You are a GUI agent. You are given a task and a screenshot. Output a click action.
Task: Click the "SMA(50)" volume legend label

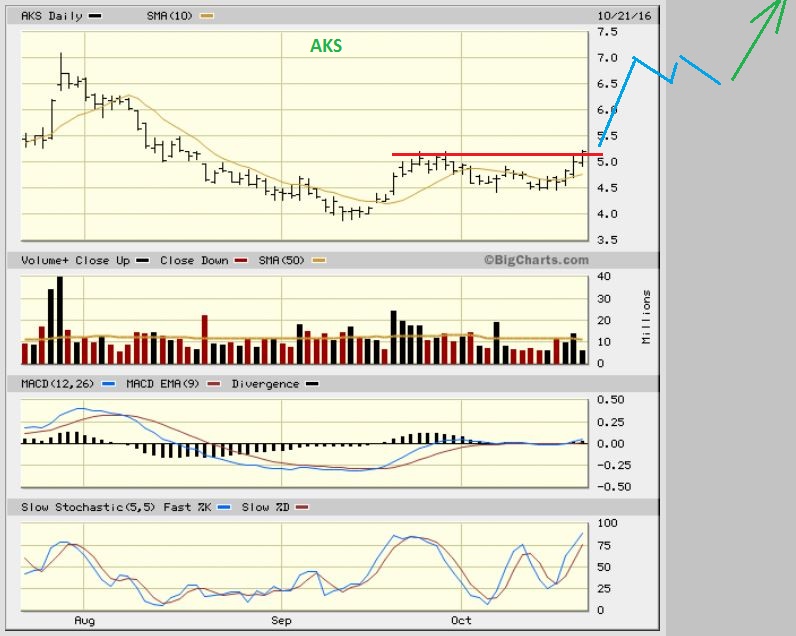(x=281, y=260)
